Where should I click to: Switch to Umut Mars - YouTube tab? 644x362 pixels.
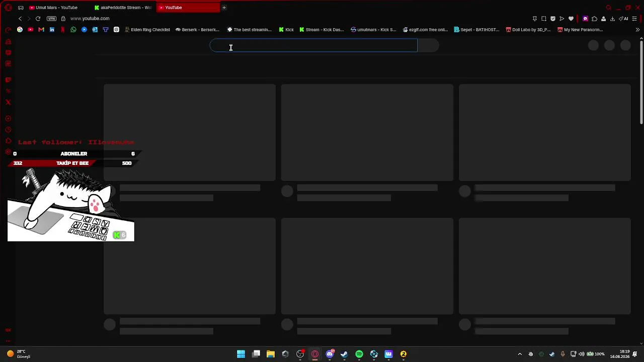tap(57, 8)
